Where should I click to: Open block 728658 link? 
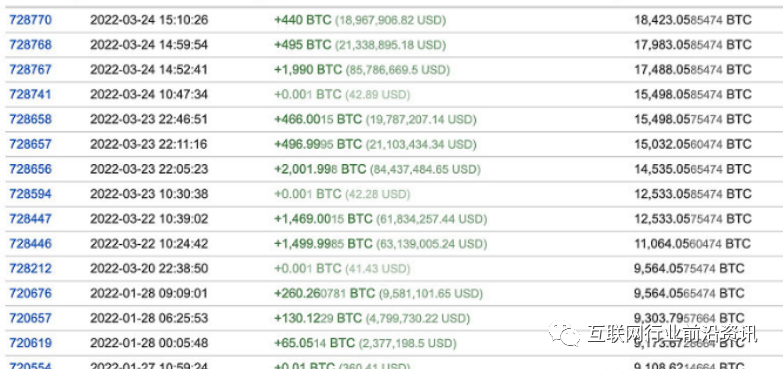(30, 119)
